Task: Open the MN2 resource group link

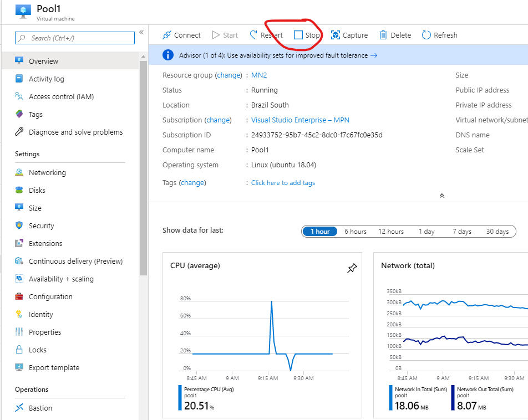Action: 259,75
